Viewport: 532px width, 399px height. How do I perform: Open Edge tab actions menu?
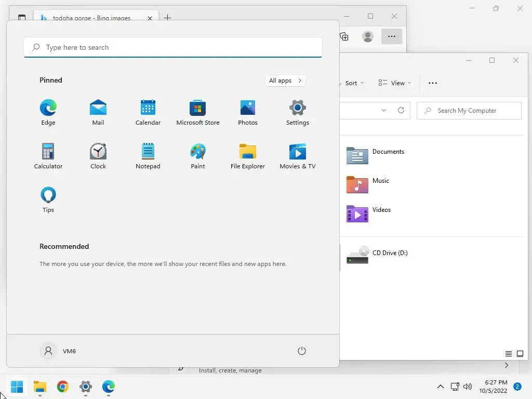[22, 17]
